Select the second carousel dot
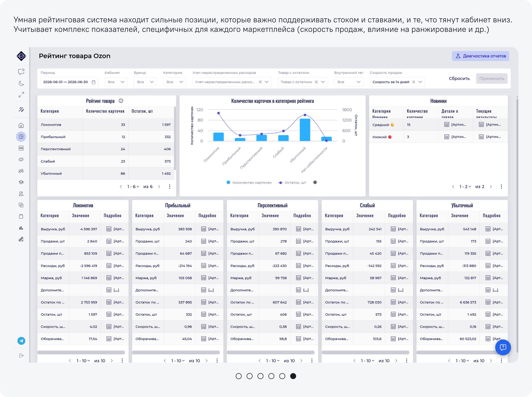The height and width of the screenshot is (397, 532). (x=250, y=376)
